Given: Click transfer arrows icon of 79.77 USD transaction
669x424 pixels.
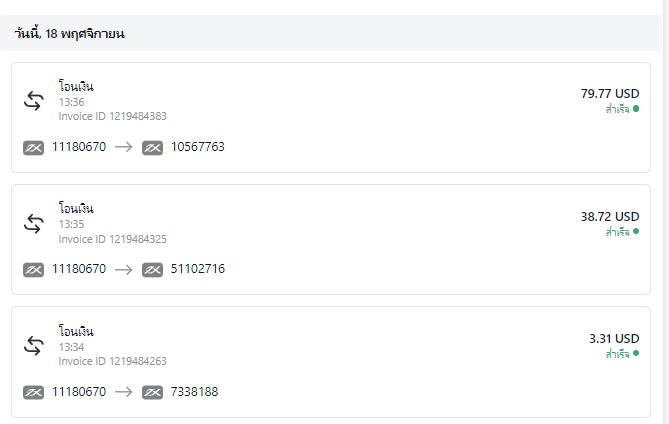Looking at the screenshot, I should (x=34, y=101).
